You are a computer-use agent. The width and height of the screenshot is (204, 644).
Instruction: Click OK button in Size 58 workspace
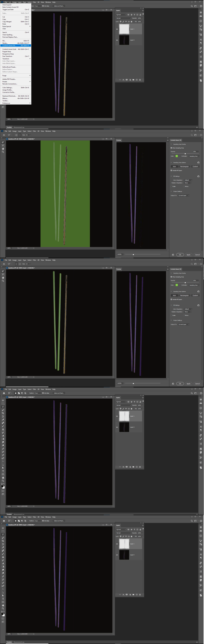(180, 255)
